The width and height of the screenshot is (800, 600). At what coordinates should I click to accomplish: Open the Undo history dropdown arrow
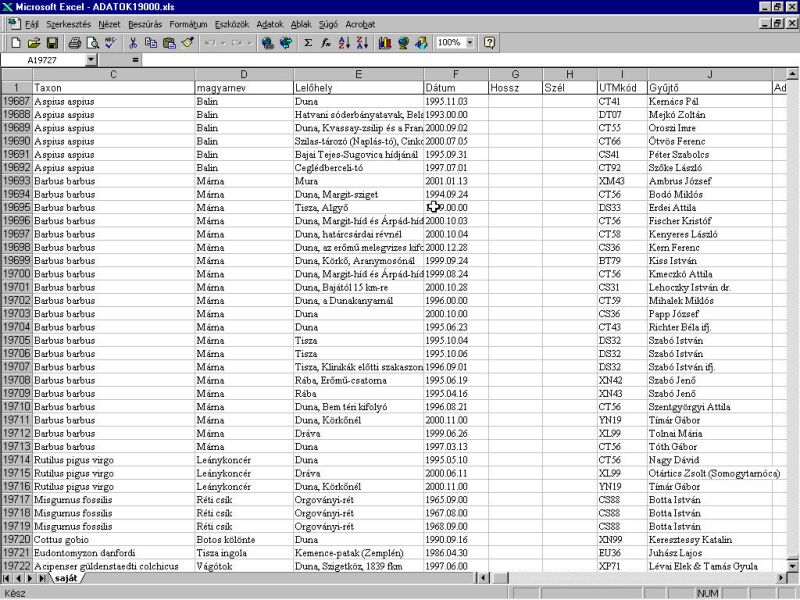click(223, 43)
